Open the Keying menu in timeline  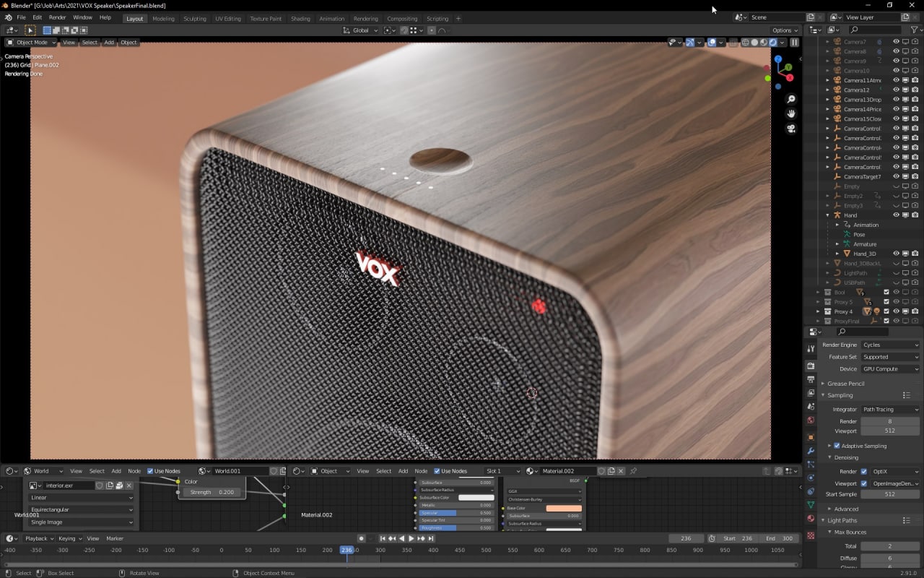69,538
